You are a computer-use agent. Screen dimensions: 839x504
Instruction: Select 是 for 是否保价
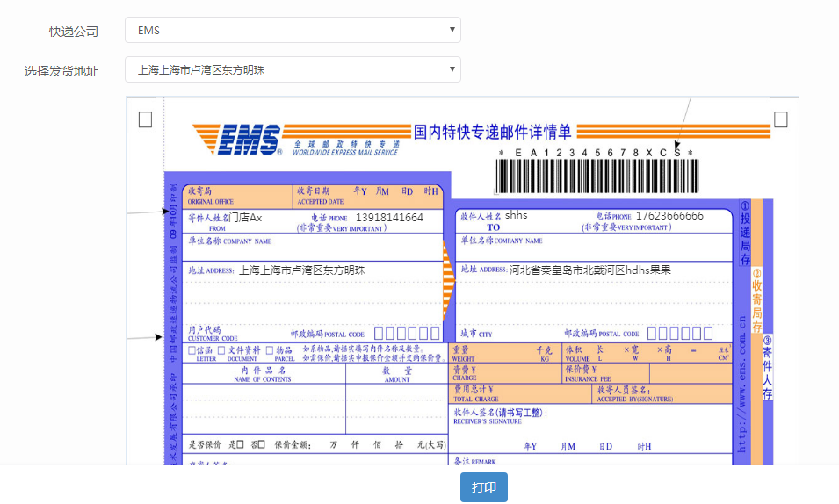[x=240, y=444]
